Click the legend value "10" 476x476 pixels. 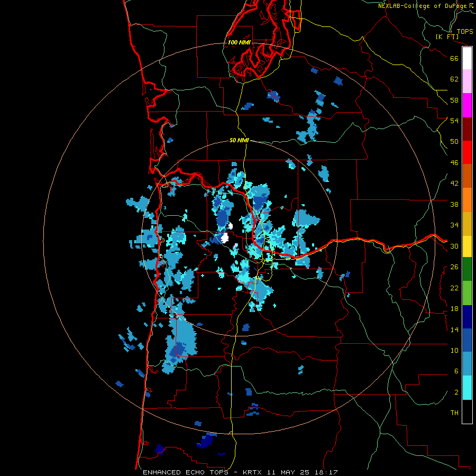pyautogui.click(x=454, y=351)
